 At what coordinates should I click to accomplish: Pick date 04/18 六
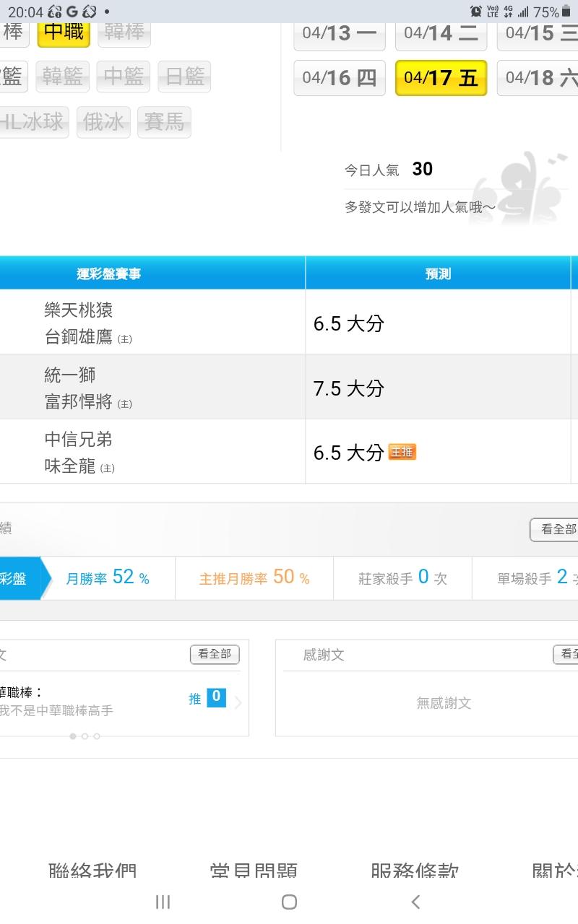pyautogui.click(x=538, y=78)
